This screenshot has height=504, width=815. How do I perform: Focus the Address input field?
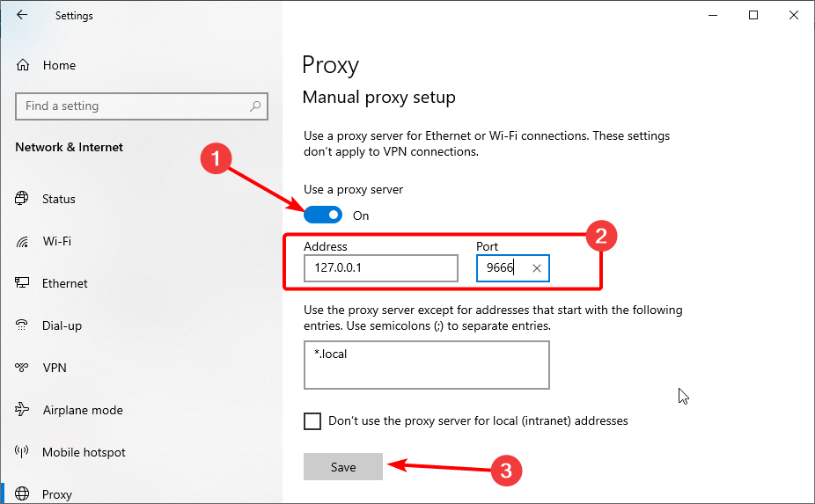click(x=381, y=268)
